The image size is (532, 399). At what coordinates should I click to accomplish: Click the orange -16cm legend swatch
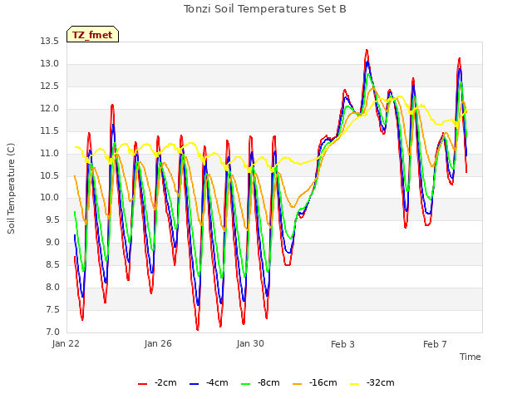click(x=298, y=384)
